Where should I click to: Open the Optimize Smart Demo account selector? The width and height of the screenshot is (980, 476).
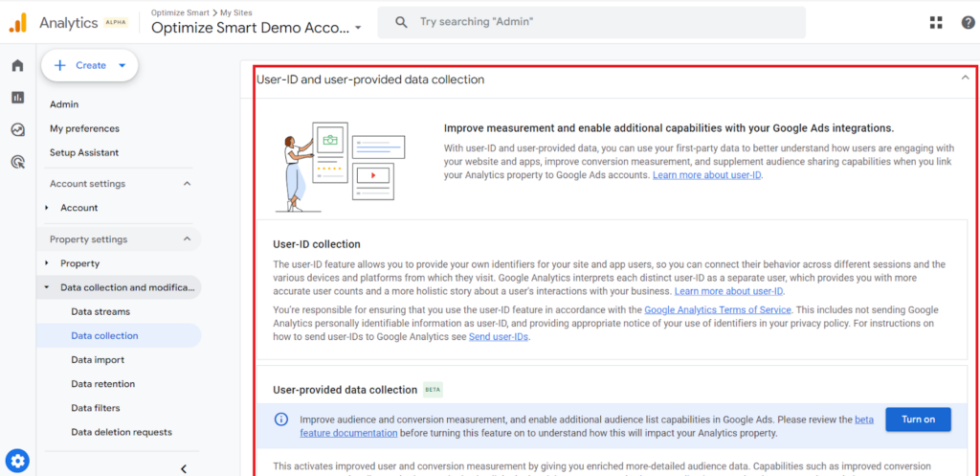pos(256,28)
